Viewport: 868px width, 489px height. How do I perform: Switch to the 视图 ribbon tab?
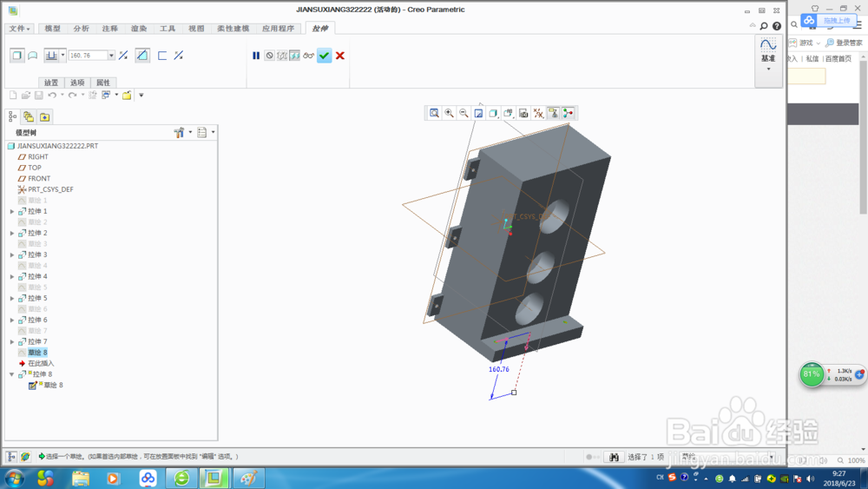click(x=196, y=29)
